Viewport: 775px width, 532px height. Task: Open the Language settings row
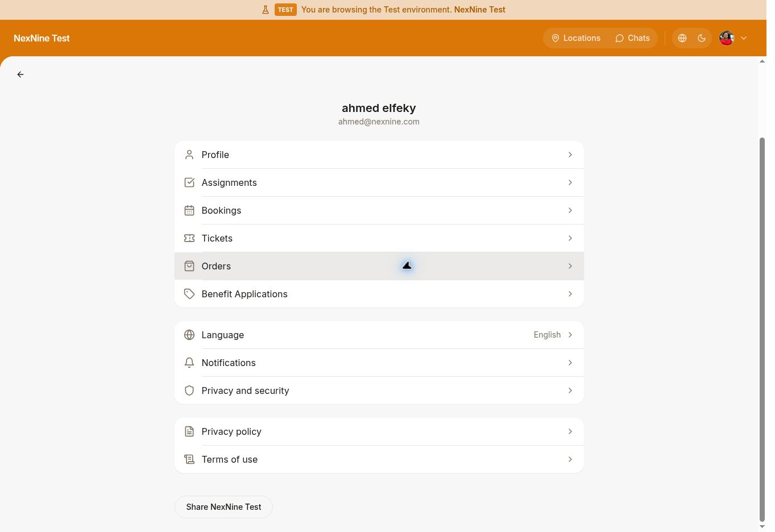click(379, 335)
